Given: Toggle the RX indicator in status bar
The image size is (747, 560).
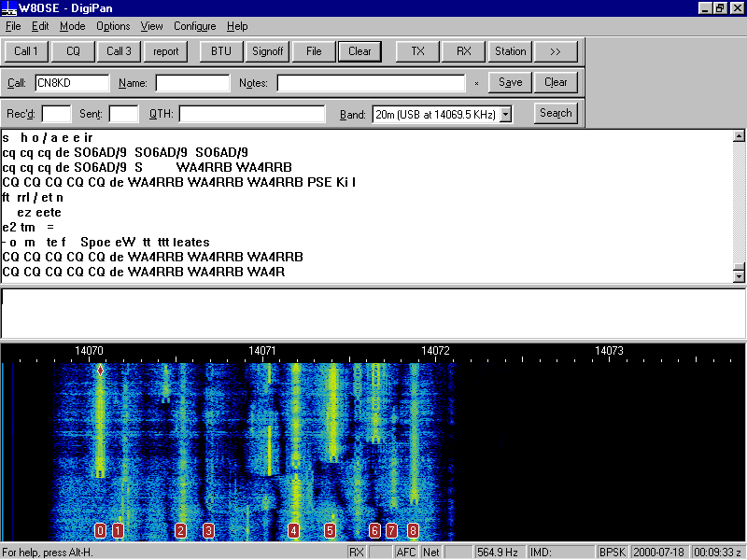Looking at the screenshot, I should pyautogui.click(x=357, y=552).
